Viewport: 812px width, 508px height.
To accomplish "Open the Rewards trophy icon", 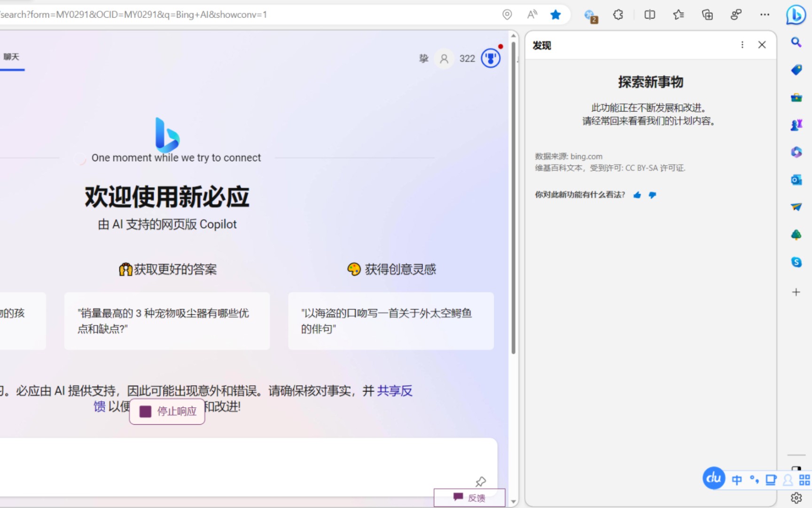I will click(491, 58).
